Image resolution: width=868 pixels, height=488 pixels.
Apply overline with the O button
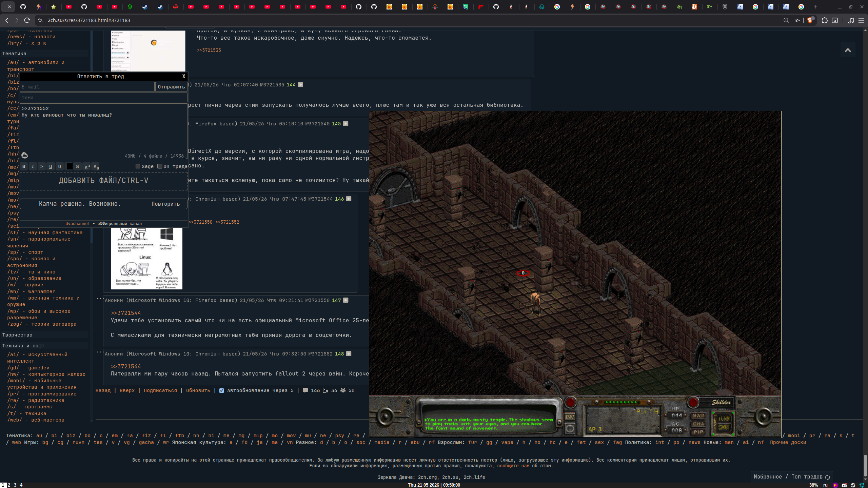coord(60,166)
